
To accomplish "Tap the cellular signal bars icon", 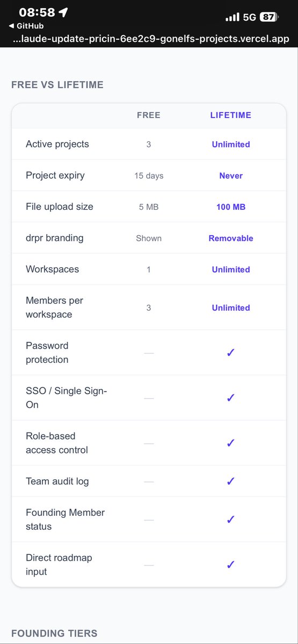I will [232, 17].
